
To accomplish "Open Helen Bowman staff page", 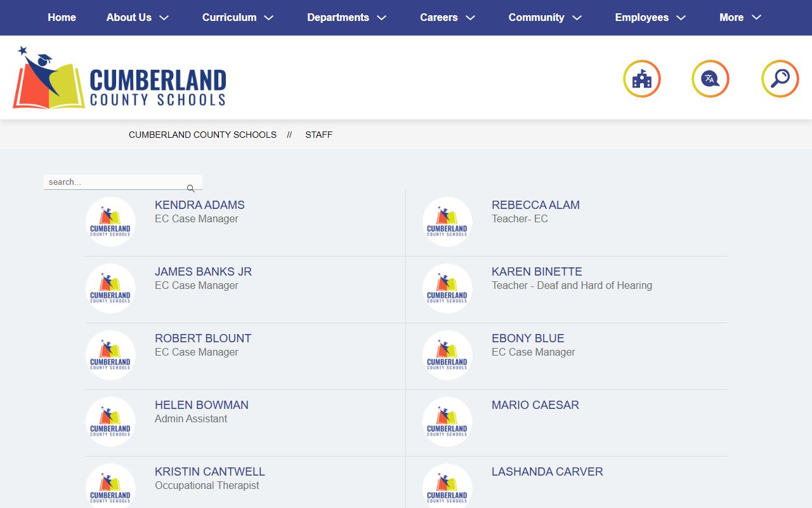I will [x=202, y=405].
